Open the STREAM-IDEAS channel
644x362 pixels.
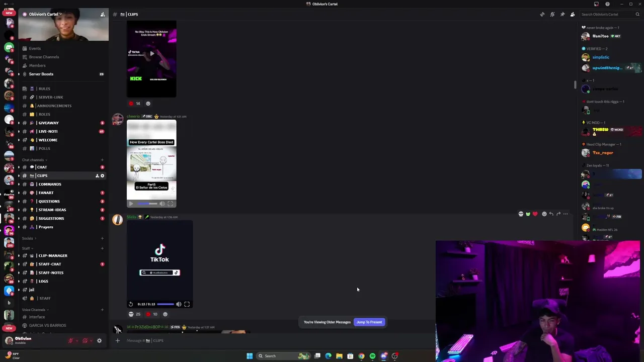point(62,210)
